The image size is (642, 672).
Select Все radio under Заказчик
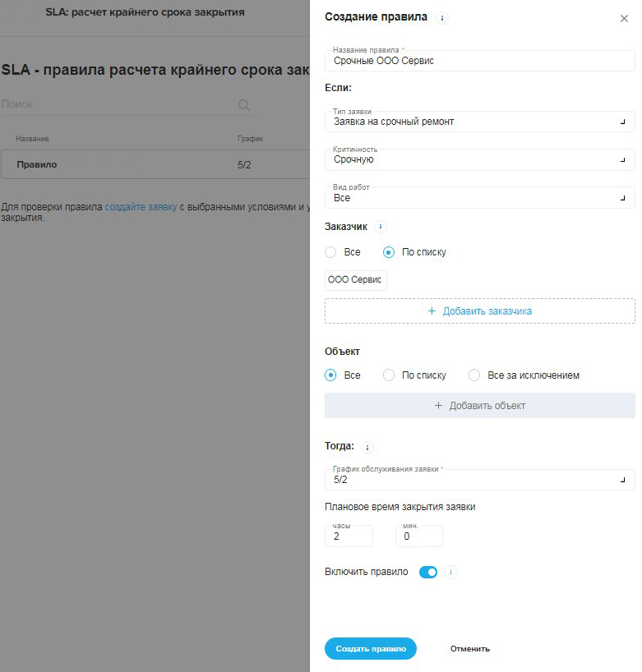point(330,252)
